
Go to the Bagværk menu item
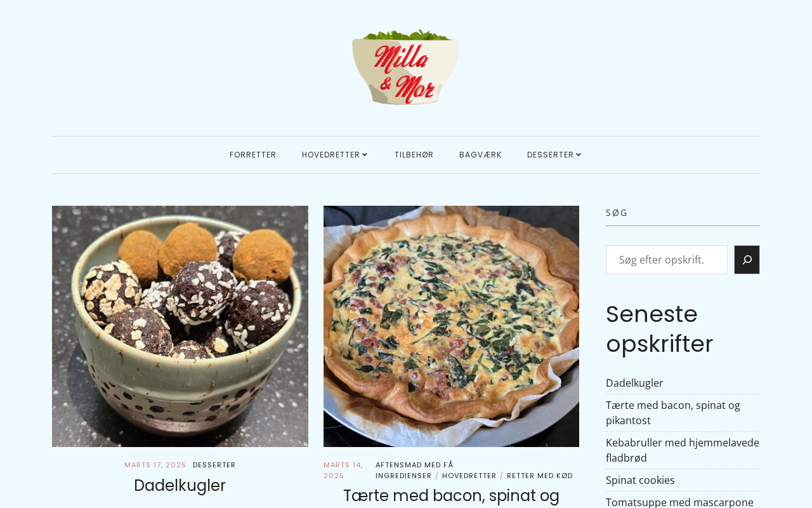(480, 155)
